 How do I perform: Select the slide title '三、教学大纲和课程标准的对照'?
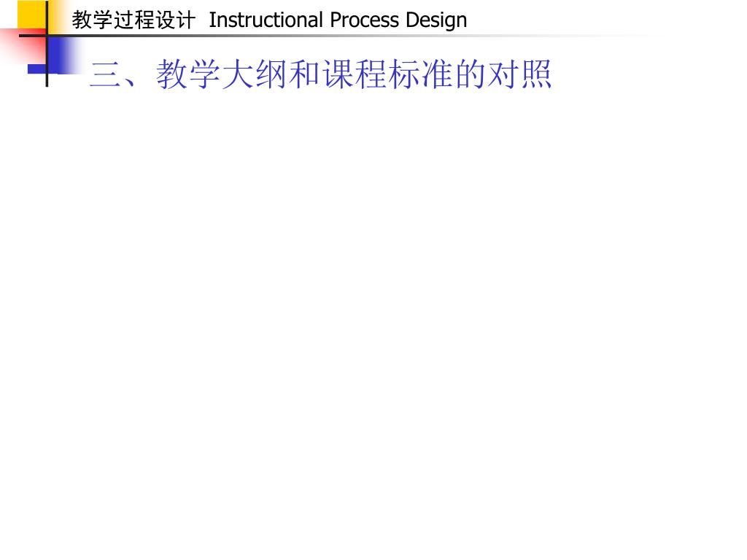pyautogui.click(x=321, y=74)
